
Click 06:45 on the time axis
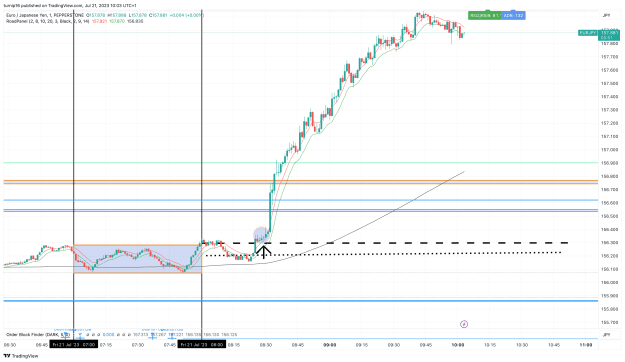(x=42, y=345)
